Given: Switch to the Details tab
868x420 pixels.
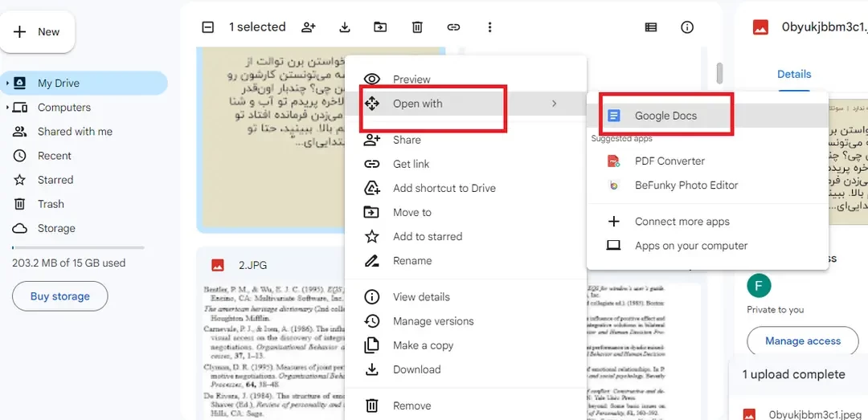Looking at the screenshot, I should point(794,74).
